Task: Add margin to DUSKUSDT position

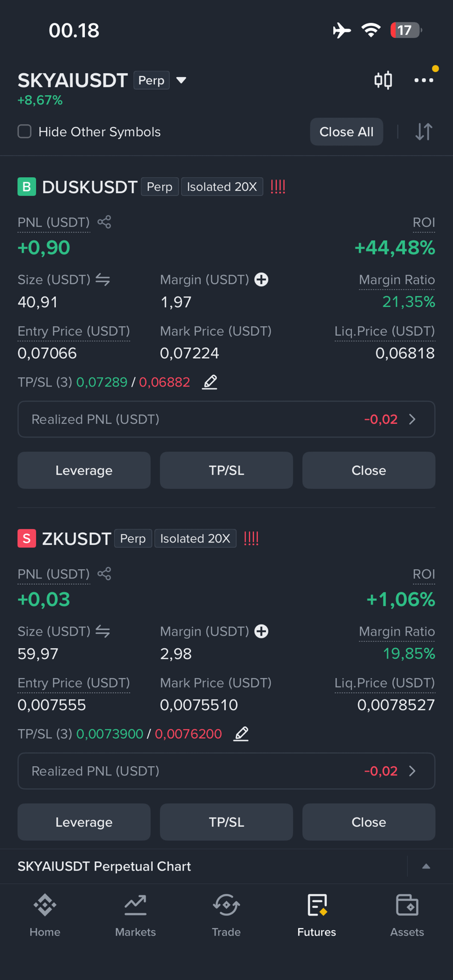Action: [x=262, y=279]
